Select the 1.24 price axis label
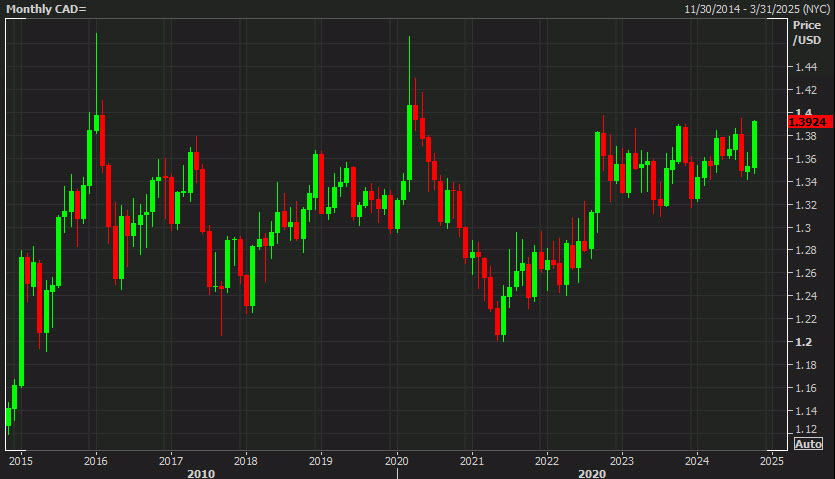This screenshot has width=835, height=479. tap(806, 296)
